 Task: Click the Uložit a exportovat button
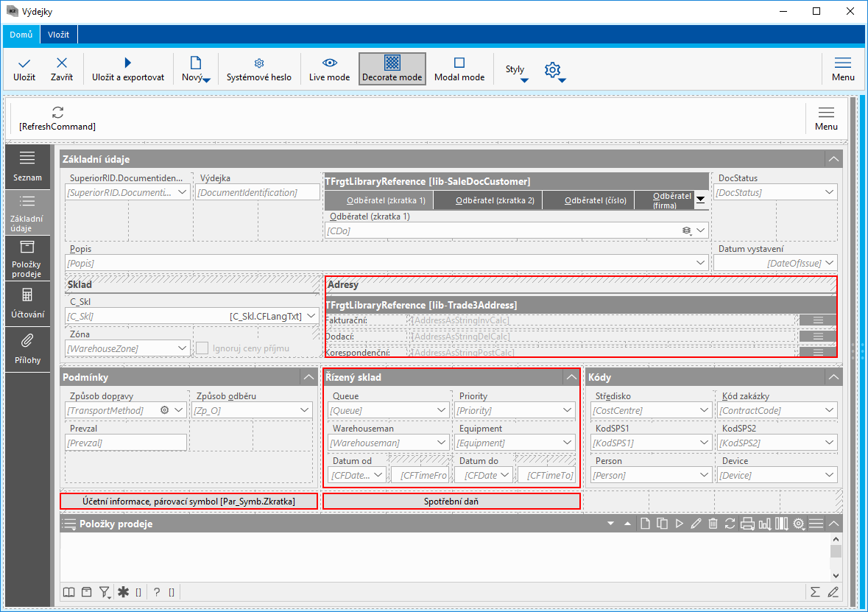pos(127,69)
